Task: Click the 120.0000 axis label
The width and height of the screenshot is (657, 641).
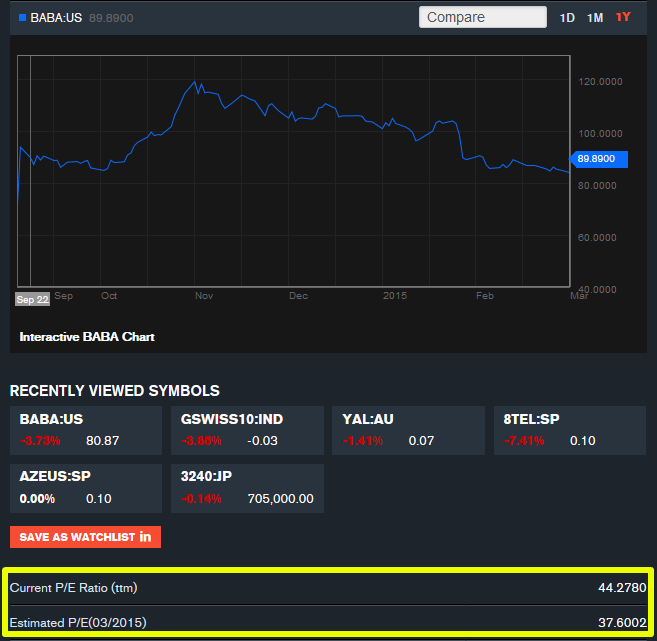Action: click(600, 82)
